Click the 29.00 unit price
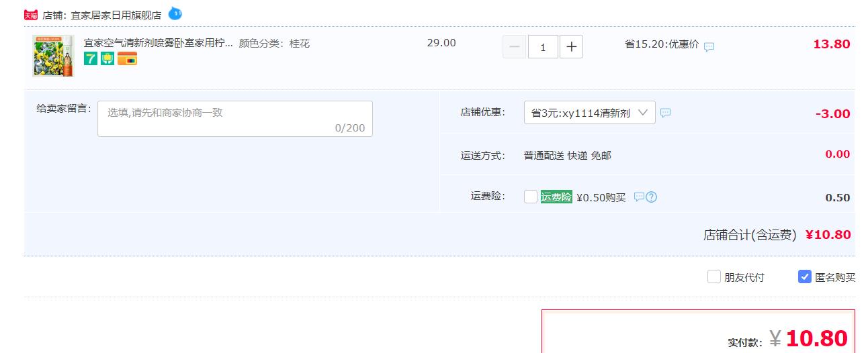Viewport: 868px width, 353px height. (441, 43)
